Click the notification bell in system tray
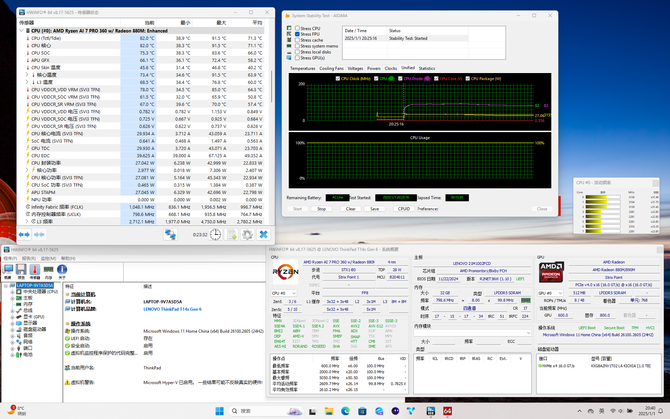Viewport: 670px width, 419px height. [661, 411]
